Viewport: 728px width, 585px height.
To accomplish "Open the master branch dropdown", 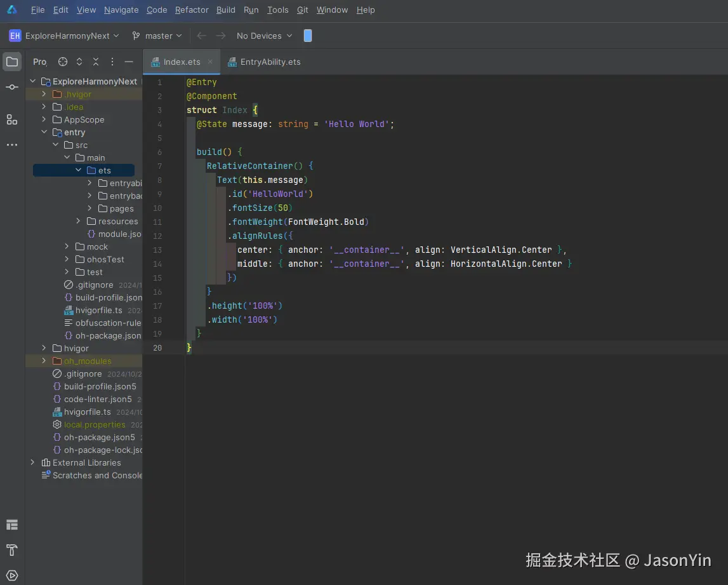I will point(157,36).
